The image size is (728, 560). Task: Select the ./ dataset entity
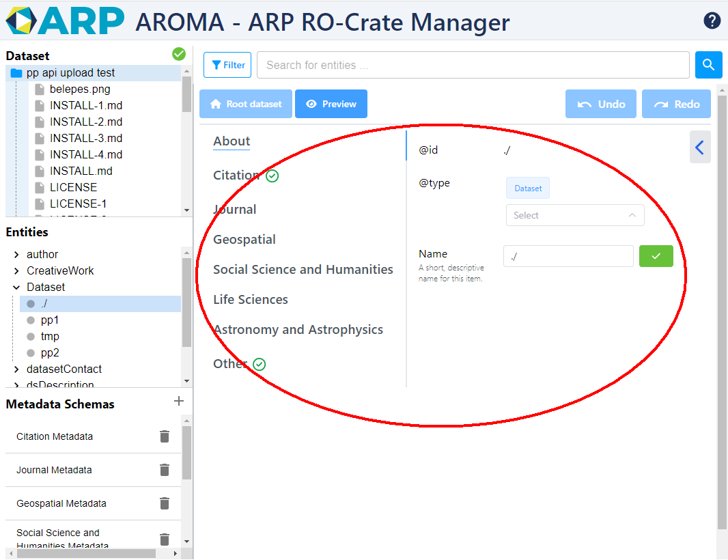[x=100, y=304]
